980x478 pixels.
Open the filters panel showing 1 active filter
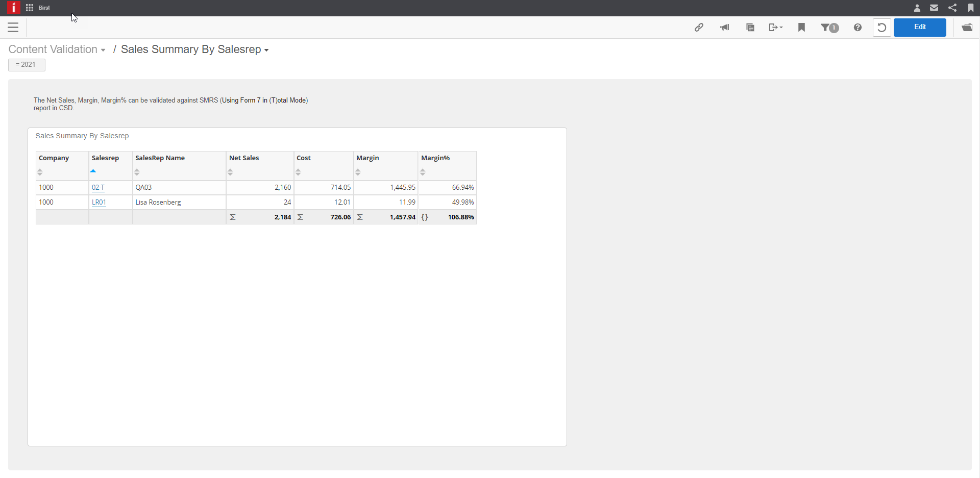pyautogui.click(x=829, y=28)
